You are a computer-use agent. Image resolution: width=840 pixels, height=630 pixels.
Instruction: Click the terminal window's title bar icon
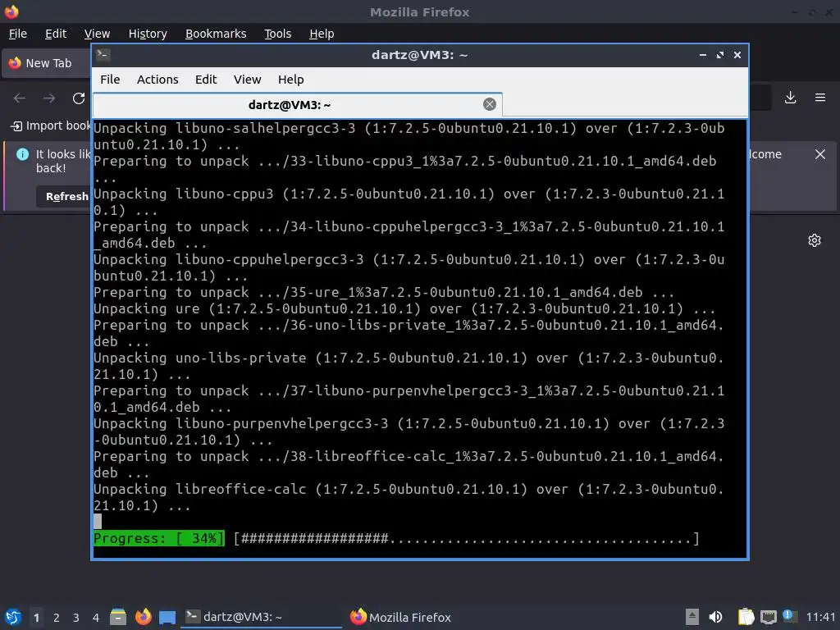[103, 55]
